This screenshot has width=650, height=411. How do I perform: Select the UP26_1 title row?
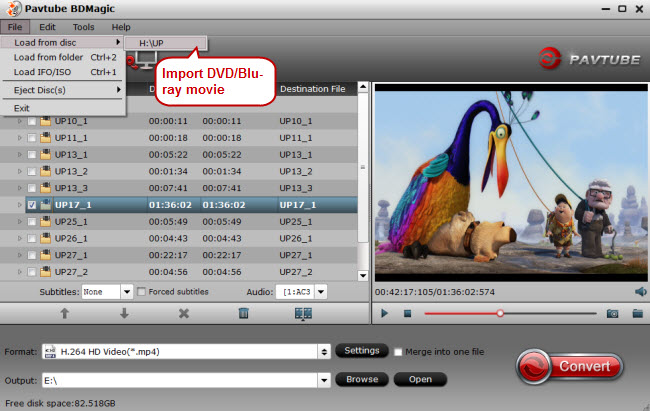pos(179,238)
